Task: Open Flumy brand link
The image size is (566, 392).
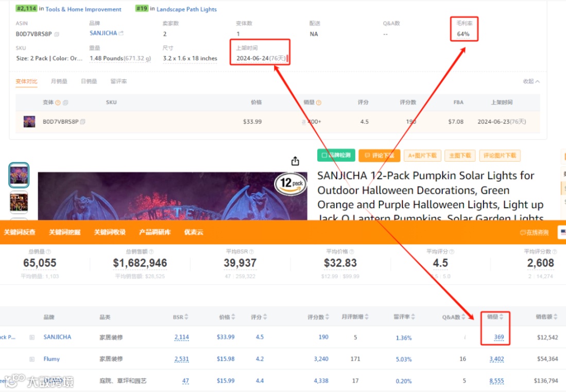Action: (52, 359)
